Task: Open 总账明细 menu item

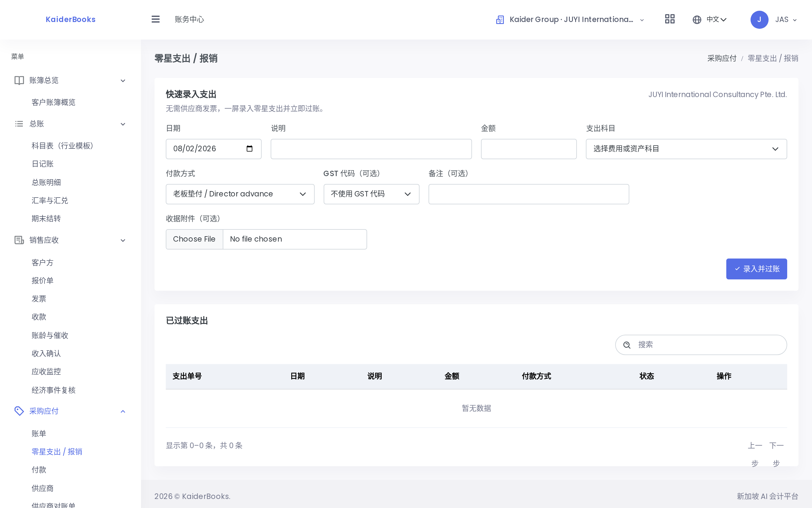Action: tap(46, 182)
